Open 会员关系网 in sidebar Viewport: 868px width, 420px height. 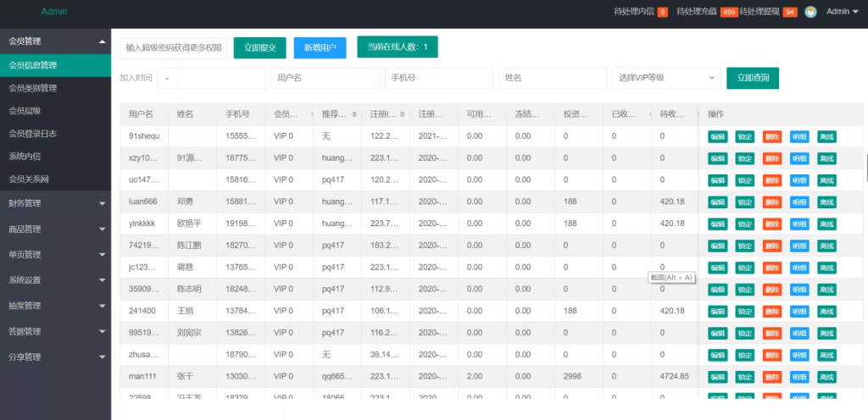[x=55, y=180]
